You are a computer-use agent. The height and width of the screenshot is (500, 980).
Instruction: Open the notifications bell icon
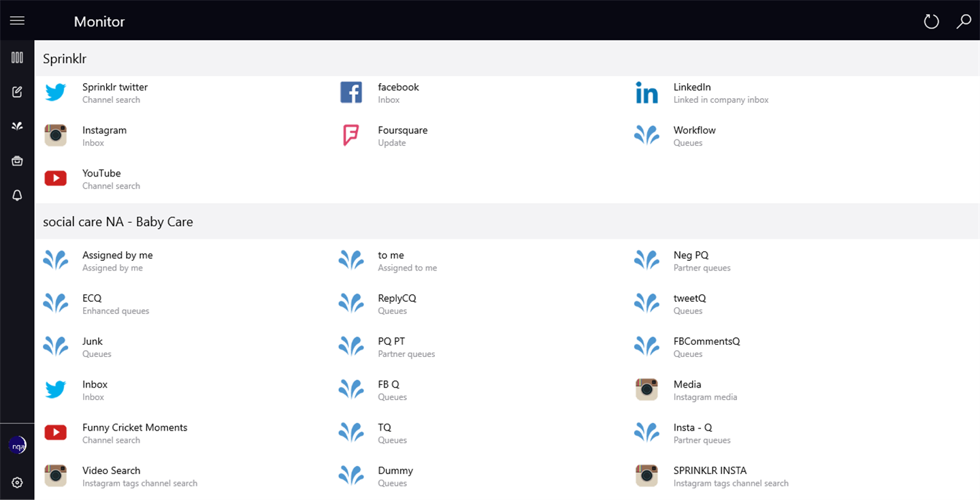click(x=17, y=196)
